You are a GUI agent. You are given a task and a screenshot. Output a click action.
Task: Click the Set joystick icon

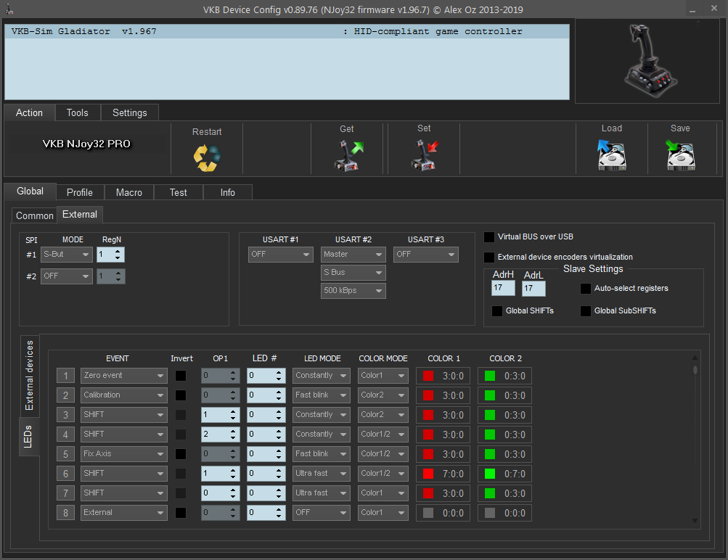424,155
